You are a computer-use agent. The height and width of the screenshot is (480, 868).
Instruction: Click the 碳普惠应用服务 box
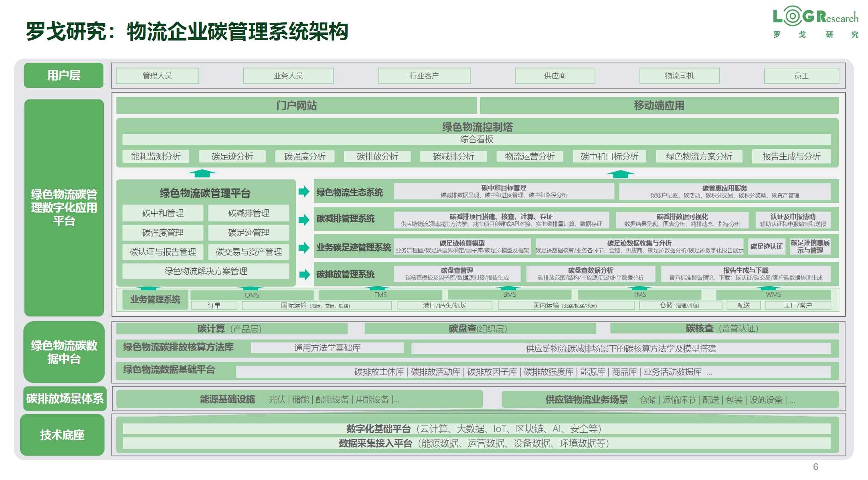click(724, 192)
